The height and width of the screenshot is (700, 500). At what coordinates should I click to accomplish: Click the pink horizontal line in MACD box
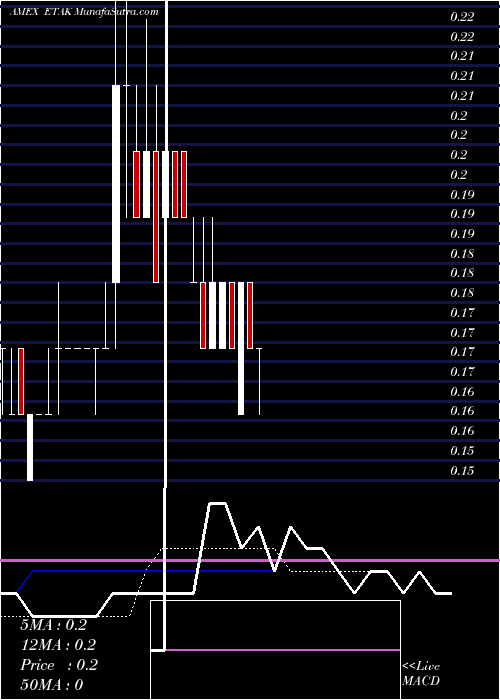pyautogui.click(x=283, y=650)
